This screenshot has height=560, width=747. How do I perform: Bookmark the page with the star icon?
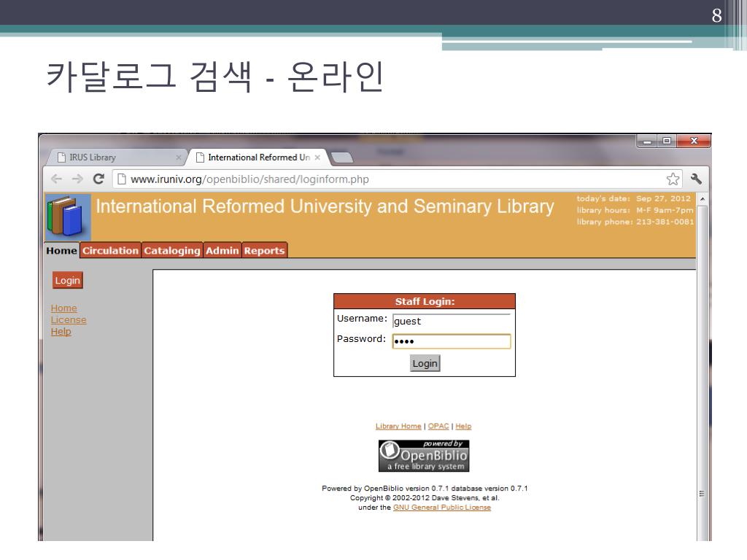click(x=673, y=179)
